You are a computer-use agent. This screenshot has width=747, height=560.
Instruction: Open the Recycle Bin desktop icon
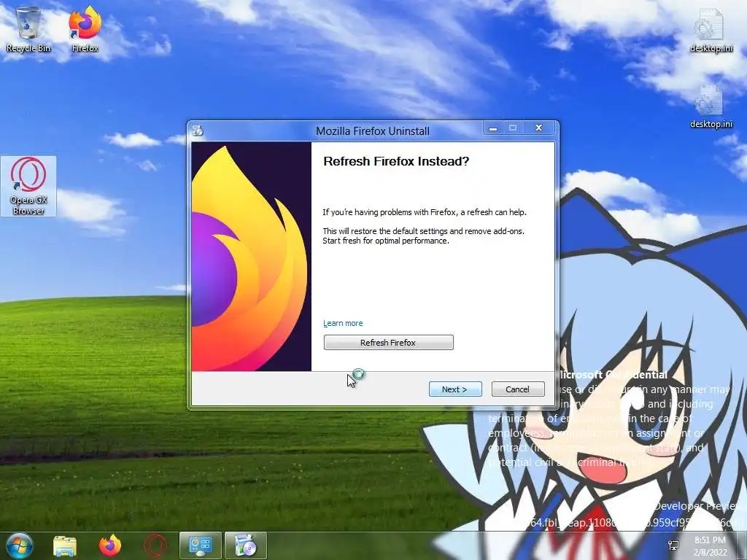pos(28,29)
